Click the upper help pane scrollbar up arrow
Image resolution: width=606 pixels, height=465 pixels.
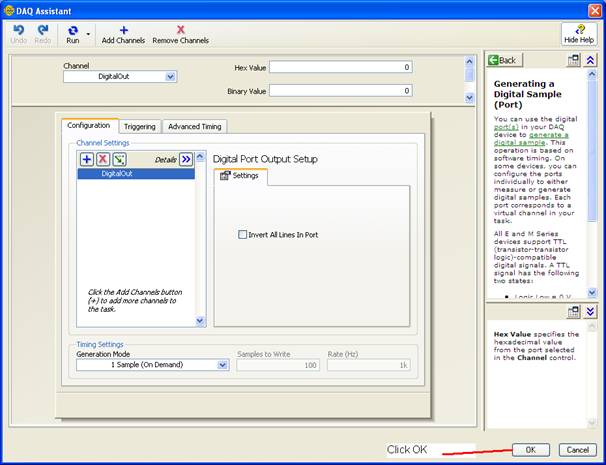point(592,74)
